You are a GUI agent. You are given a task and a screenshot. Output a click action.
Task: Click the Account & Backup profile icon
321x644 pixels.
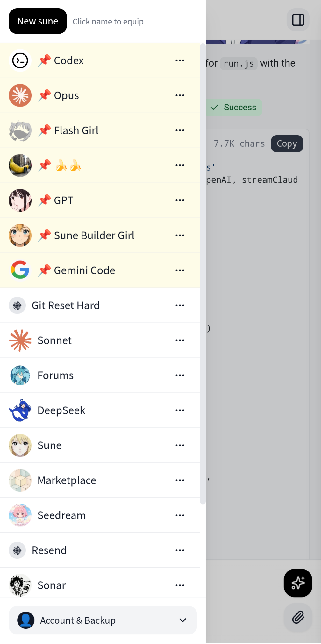(26, 620)
